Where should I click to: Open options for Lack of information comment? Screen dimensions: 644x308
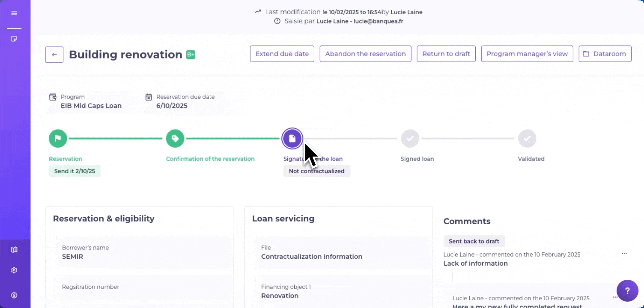[624, 254]
